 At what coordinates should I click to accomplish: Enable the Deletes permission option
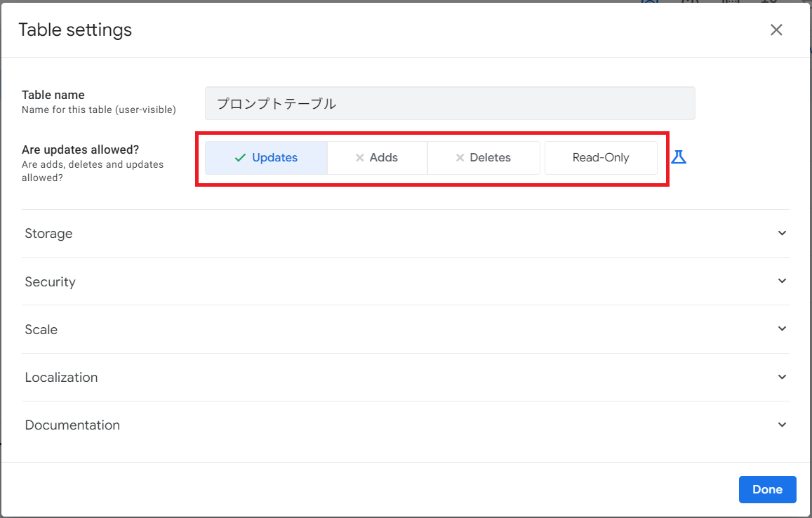point(484,158)
